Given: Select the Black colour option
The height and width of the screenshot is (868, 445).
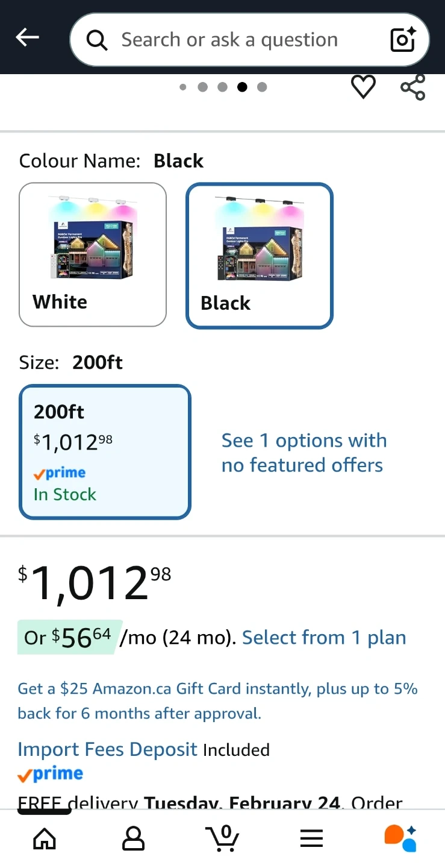Looking at the screenshot, I should pyautogui.click(x=259, y=256).
